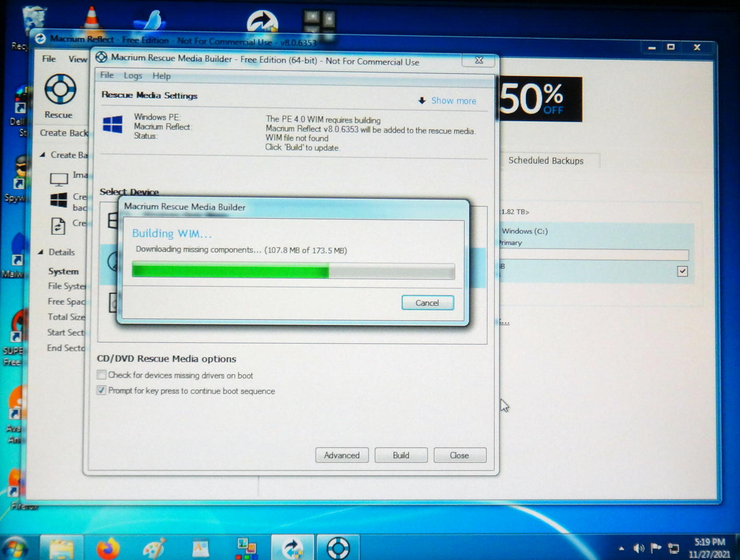Toggle the Windows (C:) partition checkbox

[682, 271]
